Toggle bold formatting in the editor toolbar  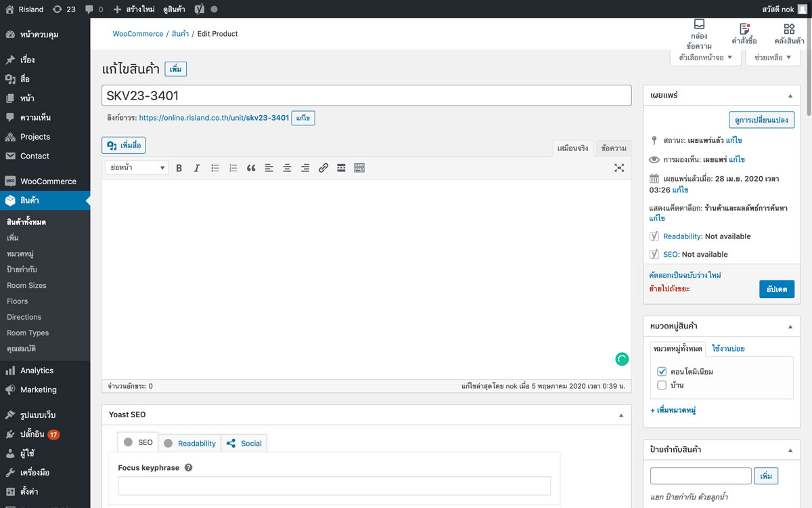coord(179,168)
